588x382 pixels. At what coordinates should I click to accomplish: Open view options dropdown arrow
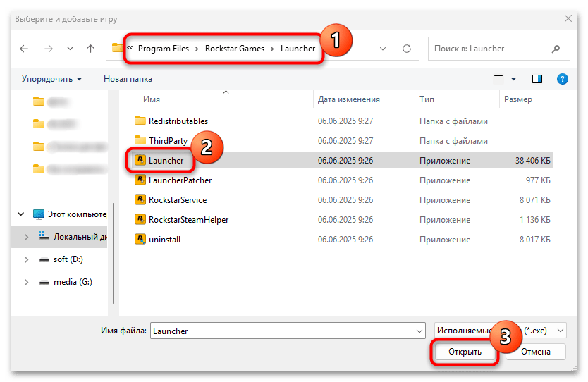(x=513, y=79)
